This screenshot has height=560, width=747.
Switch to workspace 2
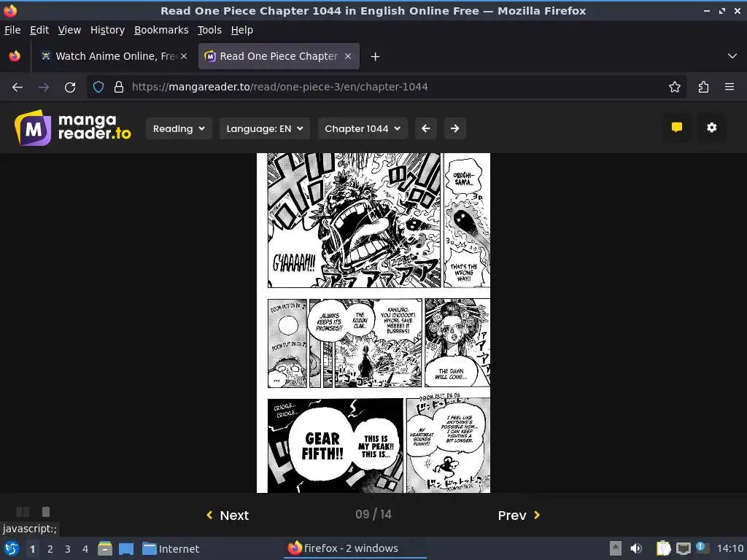(x=50, y=549)
